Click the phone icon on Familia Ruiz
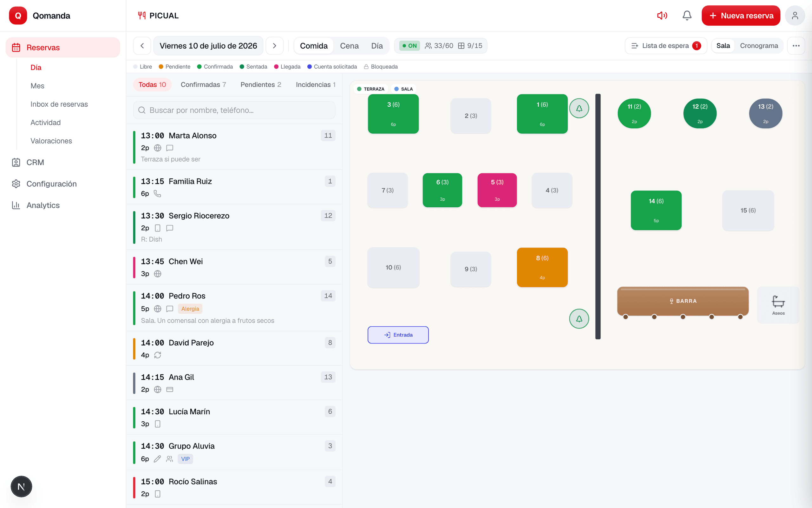The width and height of the screenshot is (812, 508). click(157, 194)
